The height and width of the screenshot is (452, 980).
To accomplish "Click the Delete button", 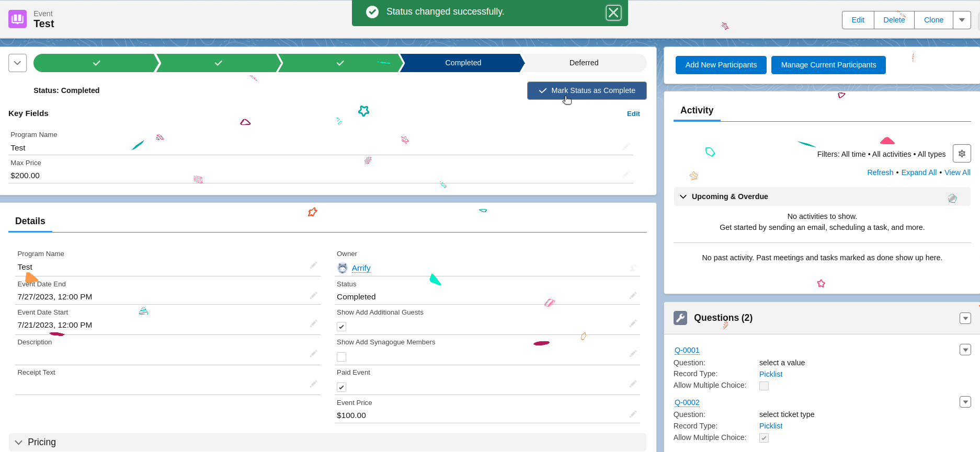I will [894, 20].
